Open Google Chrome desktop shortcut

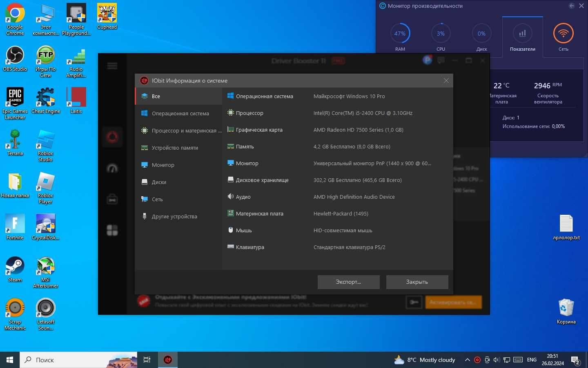[x=15, y=19]
